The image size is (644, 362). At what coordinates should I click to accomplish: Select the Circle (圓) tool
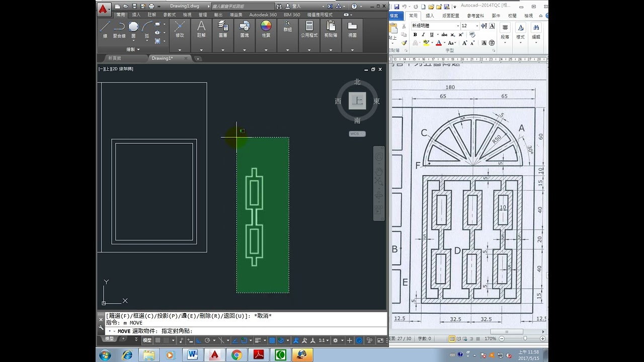pos(133,29)
